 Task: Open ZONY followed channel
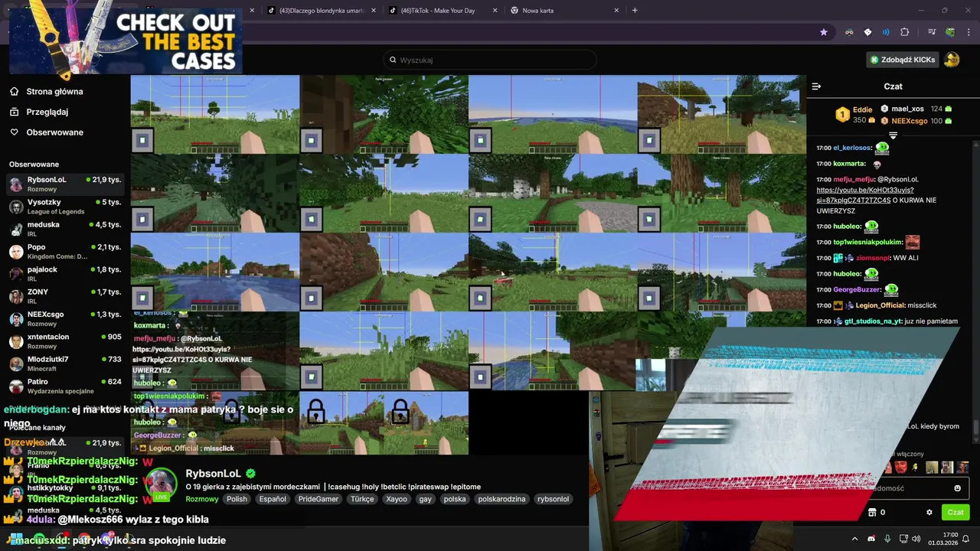pos(65,296)
